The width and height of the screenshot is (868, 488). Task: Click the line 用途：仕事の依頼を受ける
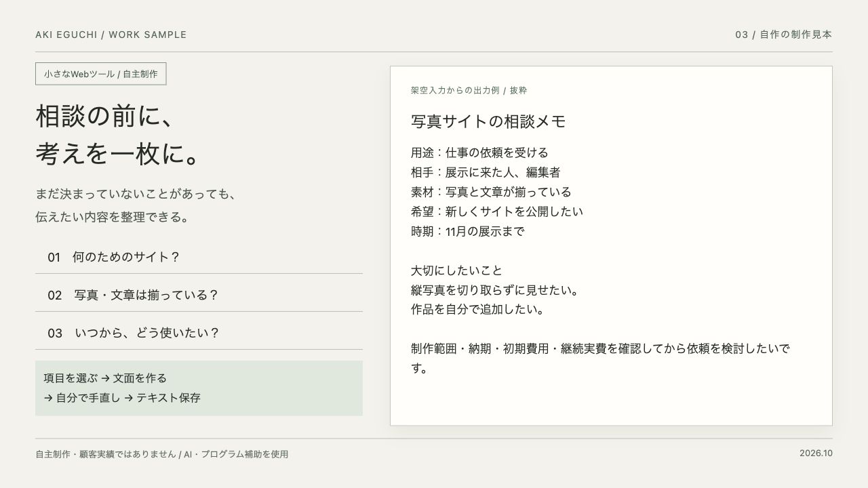[479, 152]
